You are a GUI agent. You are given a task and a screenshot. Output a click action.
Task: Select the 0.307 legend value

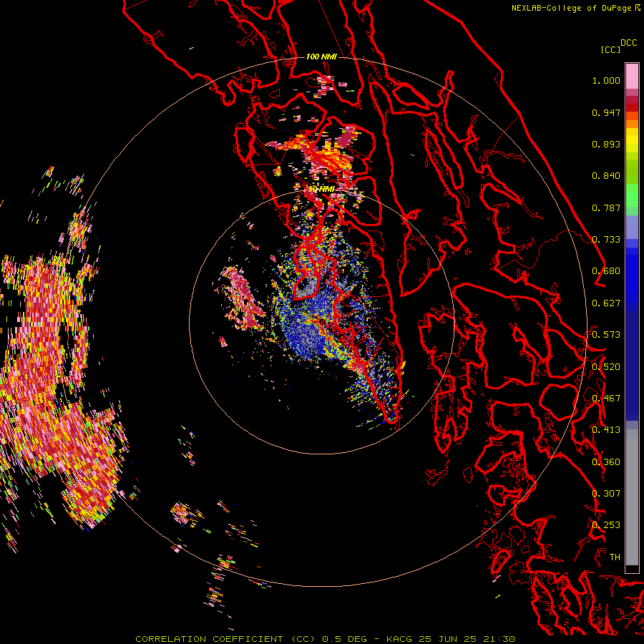606,494
